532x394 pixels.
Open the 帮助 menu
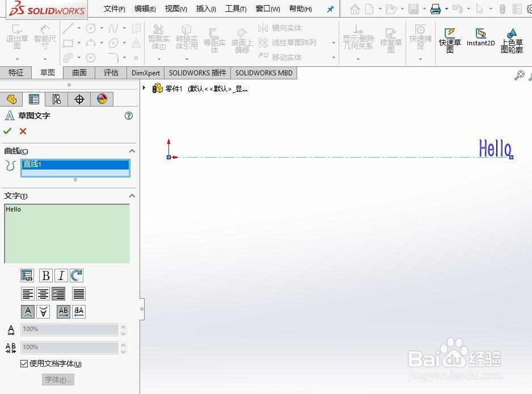[300, 9]
